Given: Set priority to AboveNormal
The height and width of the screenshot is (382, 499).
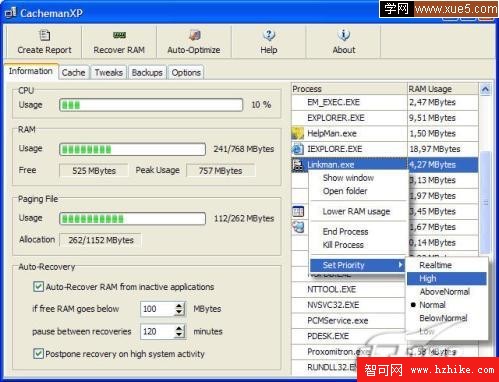Looking at the screenshot, I should pyautogui.click(x=447, y=292).
